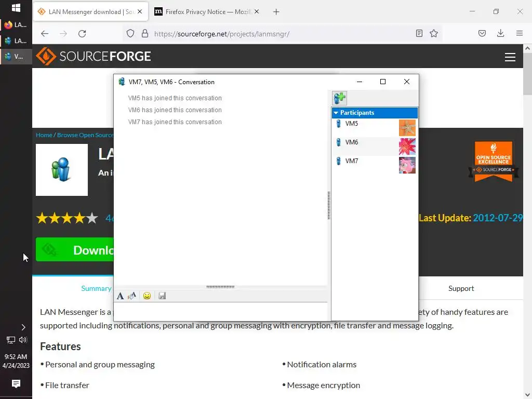Collapse the Participants group header
The image size is (532, 399).
click(375, 113)
